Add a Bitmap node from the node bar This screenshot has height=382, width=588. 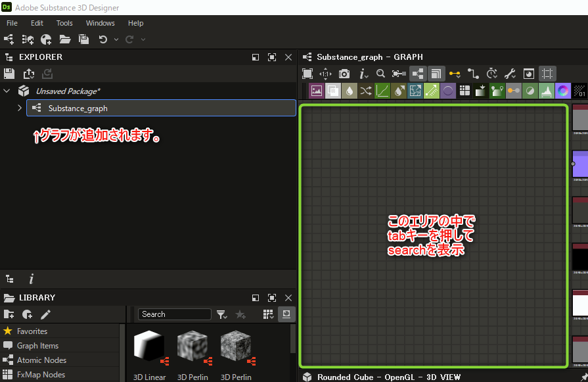tap(317, 91)
